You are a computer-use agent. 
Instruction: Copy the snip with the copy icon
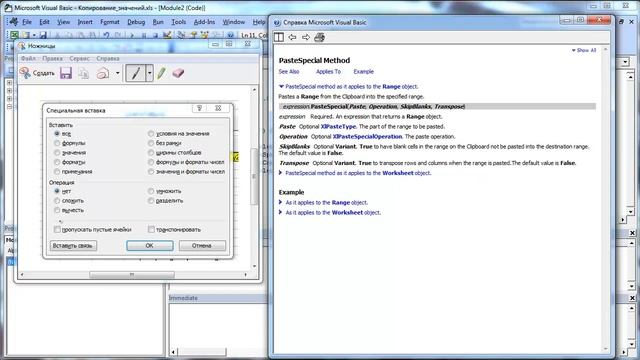pos(84,73)
